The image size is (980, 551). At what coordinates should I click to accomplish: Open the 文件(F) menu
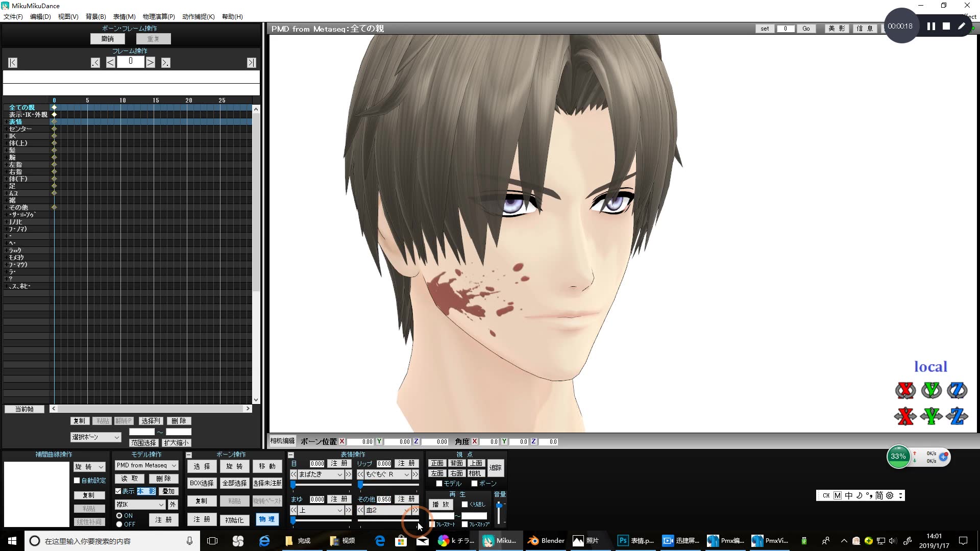[13, 17]
